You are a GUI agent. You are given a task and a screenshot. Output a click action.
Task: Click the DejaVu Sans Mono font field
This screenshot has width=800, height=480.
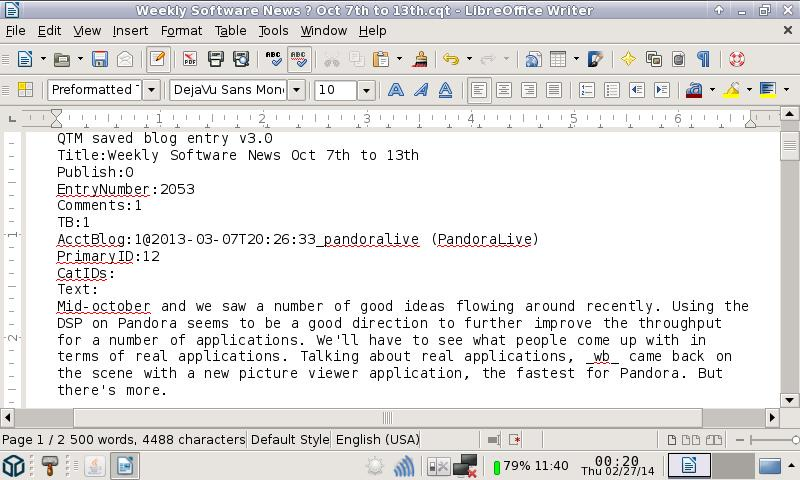(x=229, y=90)
